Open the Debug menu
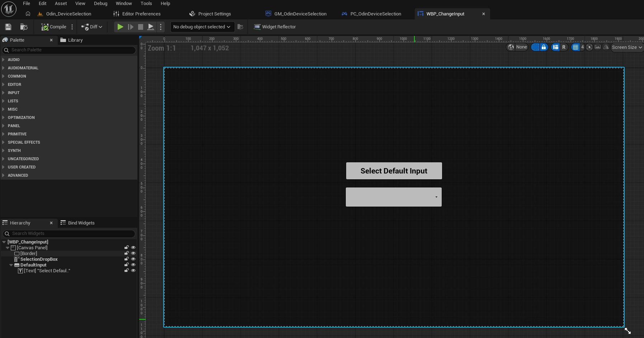This screenshot has width=644, height=338. [100, 3]
